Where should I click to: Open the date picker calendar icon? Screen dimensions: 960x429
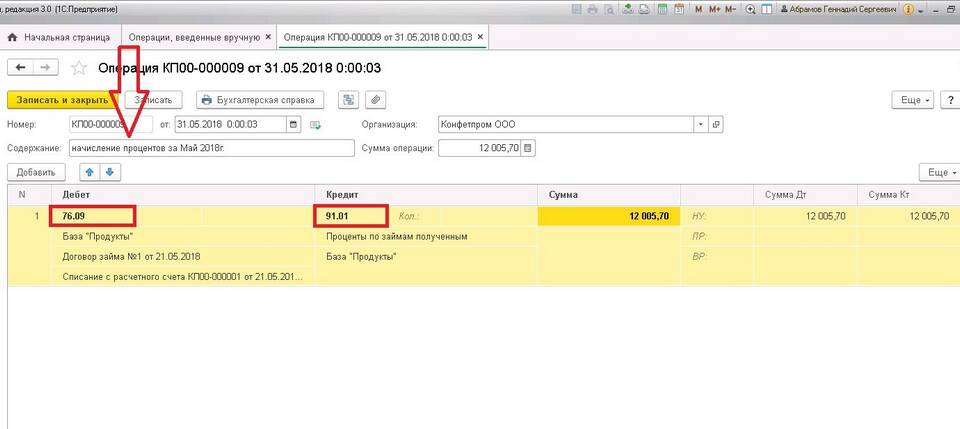293,125
